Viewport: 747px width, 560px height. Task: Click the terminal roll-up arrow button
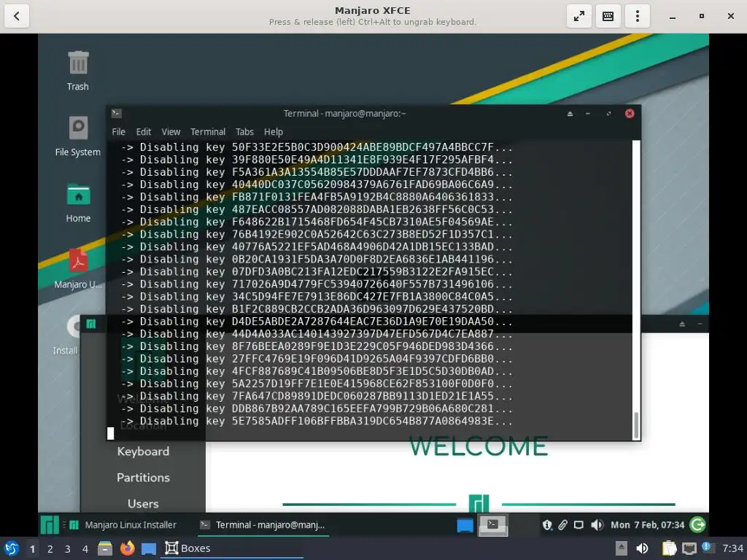coord(570,114)
